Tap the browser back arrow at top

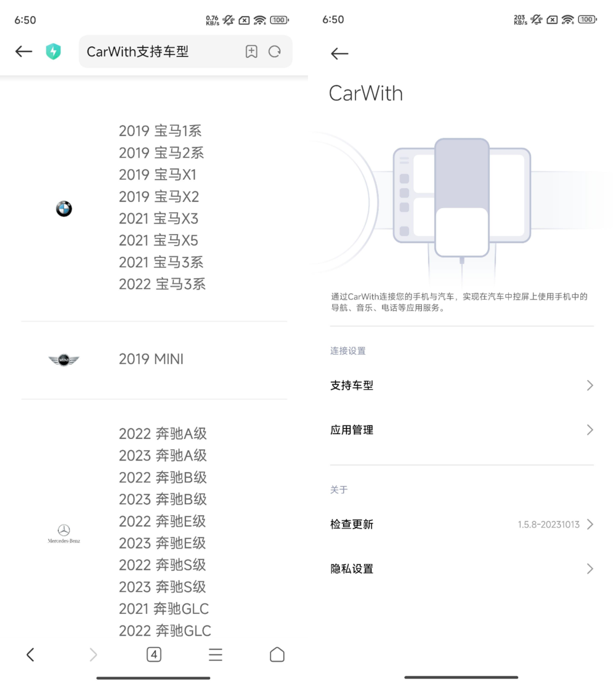[x=23, y=52]
